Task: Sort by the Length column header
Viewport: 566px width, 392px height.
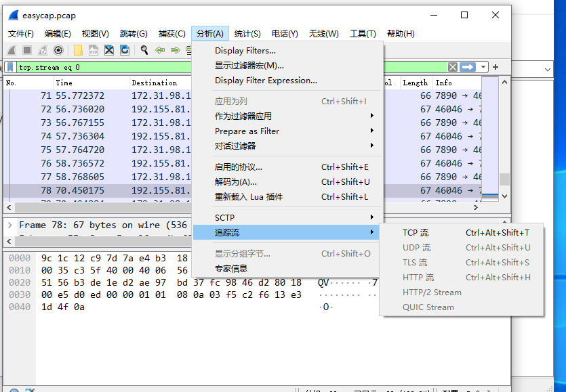Action: tap(415, 83)
